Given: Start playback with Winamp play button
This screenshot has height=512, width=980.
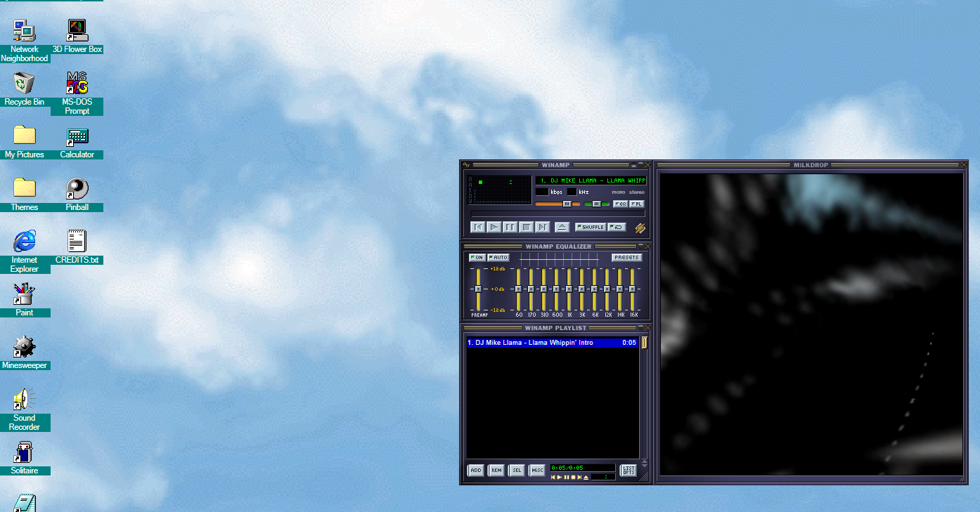Looking at the screenshot, I should [x=494, y=227].
